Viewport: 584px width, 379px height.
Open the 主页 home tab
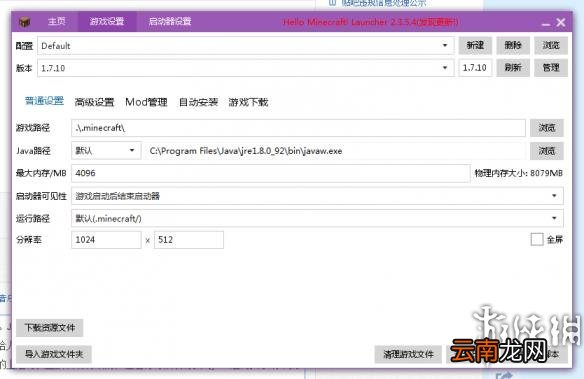tap(57, 21)
